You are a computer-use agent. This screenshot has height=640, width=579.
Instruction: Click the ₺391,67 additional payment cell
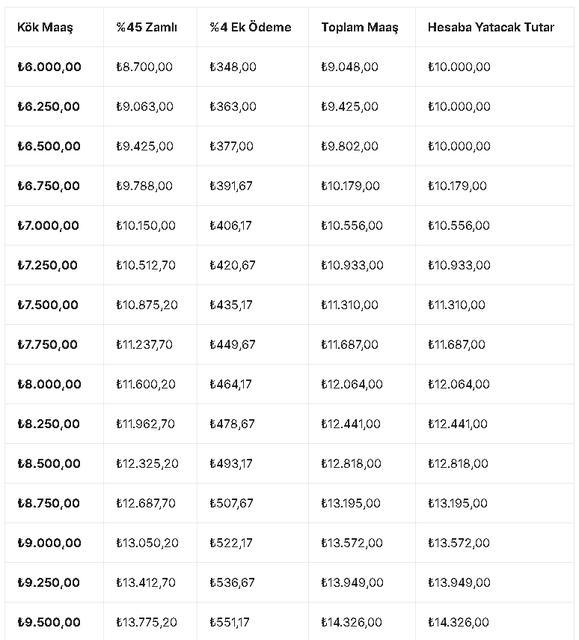tap(231, 186)
